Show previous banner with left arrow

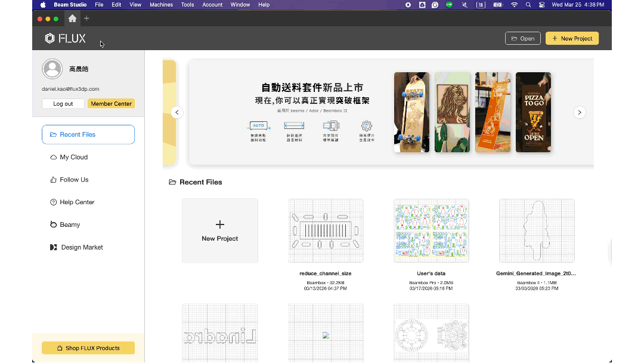point(177,112)
